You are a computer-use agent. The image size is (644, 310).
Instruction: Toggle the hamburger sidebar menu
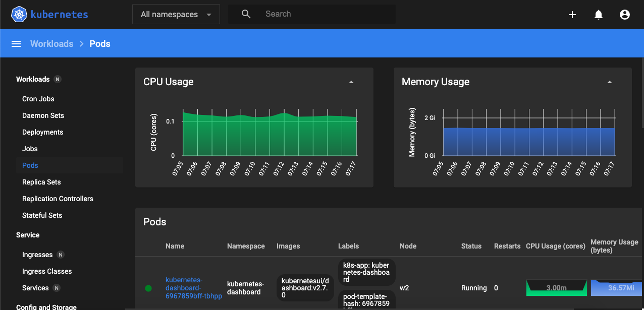click(x=16, y=44)
